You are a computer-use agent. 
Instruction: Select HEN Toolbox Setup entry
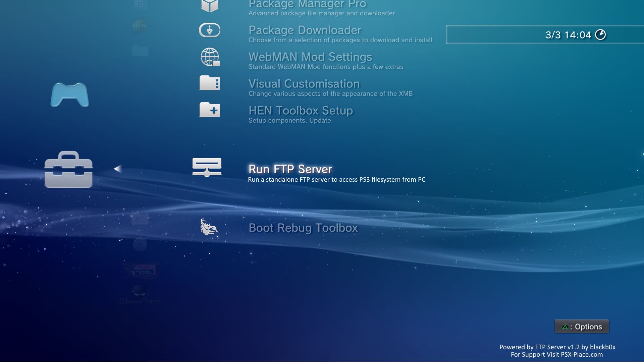click(301, 110)
